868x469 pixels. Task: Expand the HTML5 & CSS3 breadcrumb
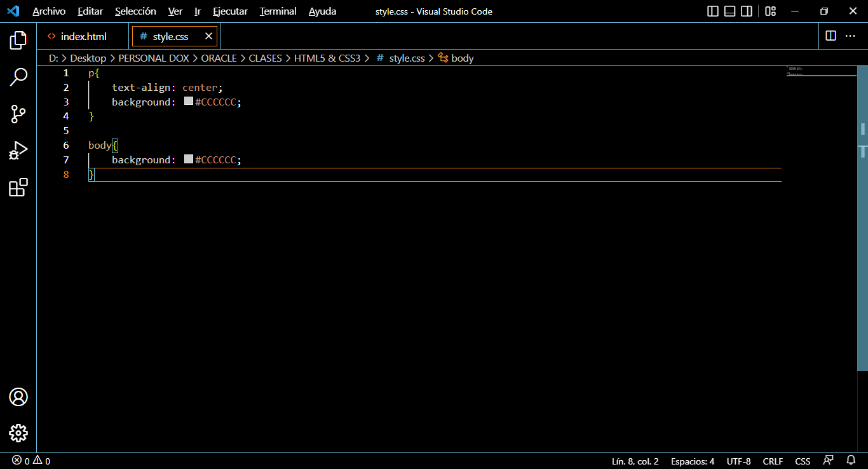point(327,58)
